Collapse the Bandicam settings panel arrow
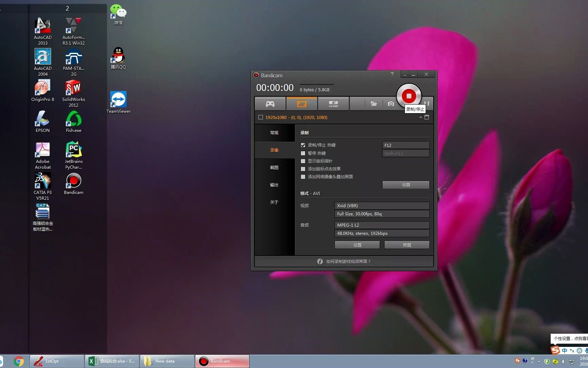 click(421, 117)
